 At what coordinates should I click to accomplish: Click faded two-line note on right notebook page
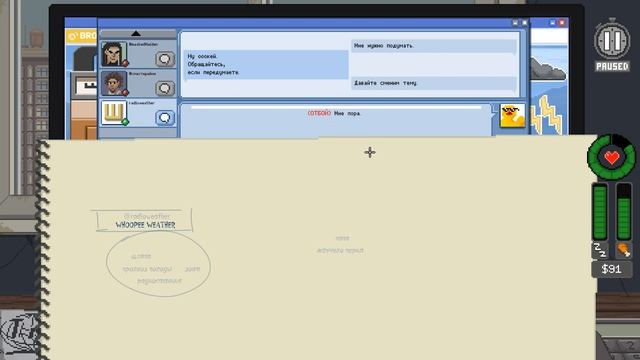[340, 244]
